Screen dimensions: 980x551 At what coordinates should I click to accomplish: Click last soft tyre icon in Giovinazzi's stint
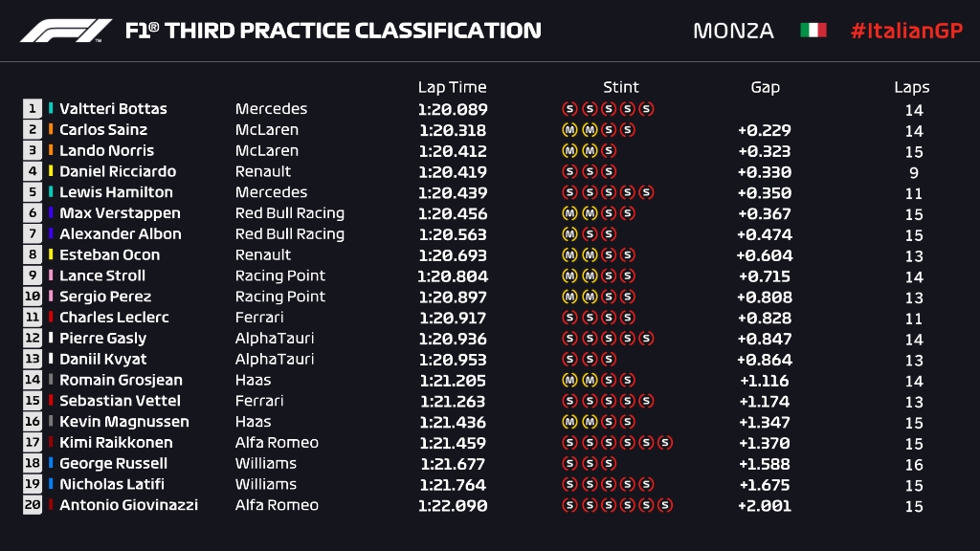click(665, 505)
